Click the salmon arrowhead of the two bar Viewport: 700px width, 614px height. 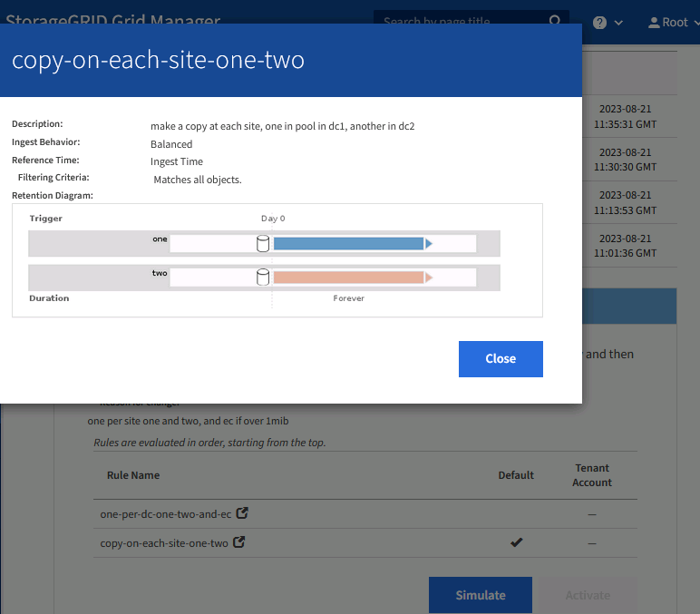[x=429, y=278]
